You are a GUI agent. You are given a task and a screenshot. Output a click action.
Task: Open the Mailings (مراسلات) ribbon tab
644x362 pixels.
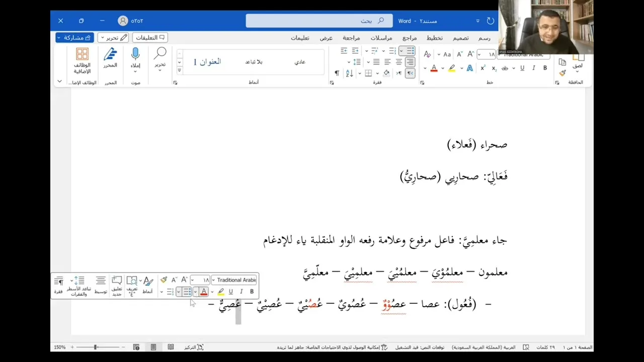(381, 38)
